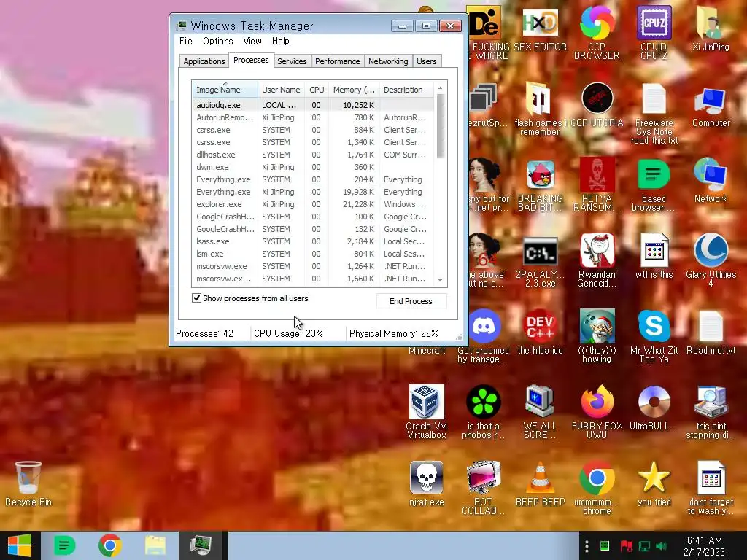Open the Recycle Bin
This screenshot has height=560, width=747.
pos(28,483)
